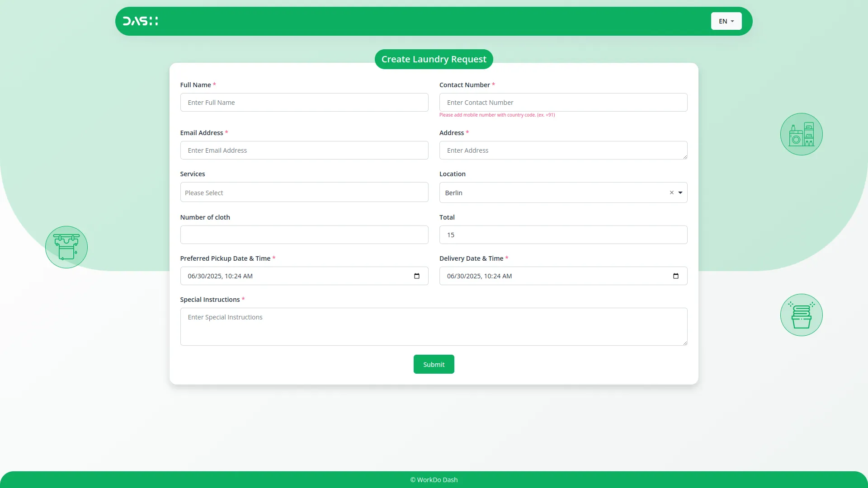Screen dimensions: 868x488
Task: Open the Services Please Select dropdown
Action: pos(304,192)
